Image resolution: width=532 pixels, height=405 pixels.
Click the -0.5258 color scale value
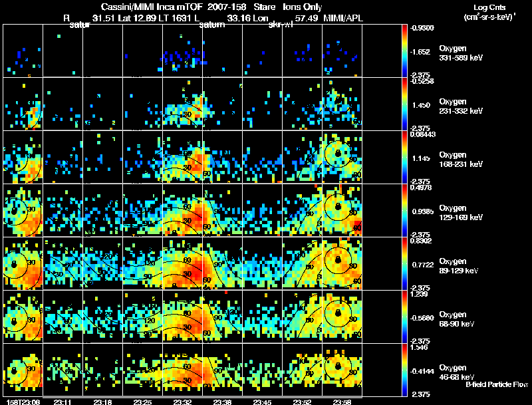tap(422, 81)
